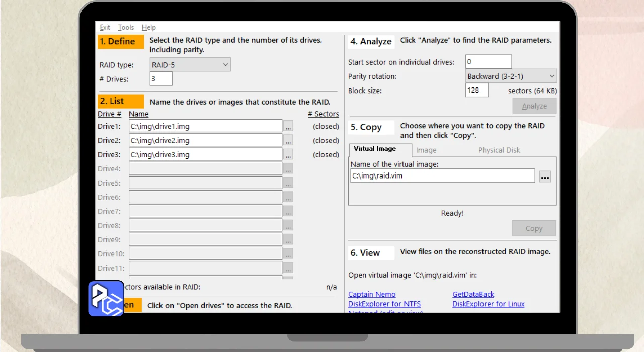644x352 pixels.
Task: Click the blue PC logo icon
Action: [x=106, y=299]
